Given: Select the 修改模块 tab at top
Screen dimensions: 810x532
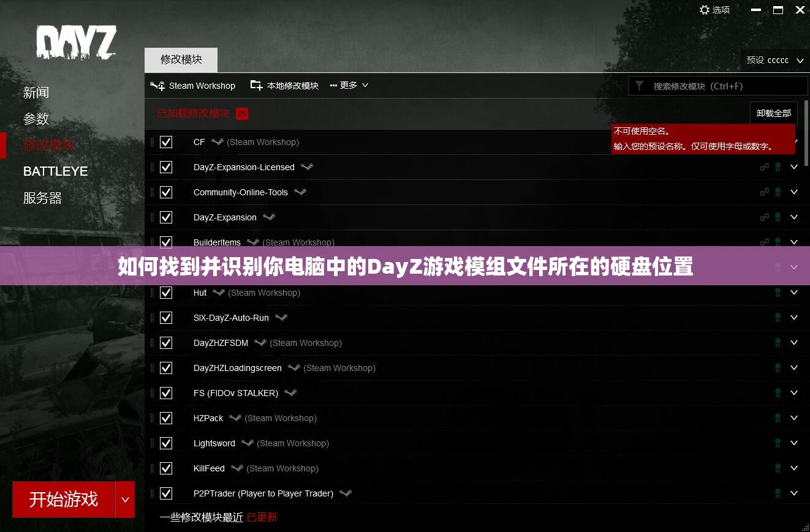Looking at the screenshot, I should pyautogui.click(x=181, y=60).
